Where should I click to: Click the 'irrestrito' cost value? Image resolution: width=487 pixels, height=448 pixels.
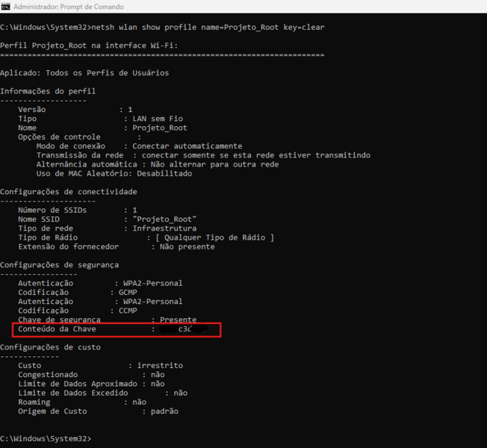160,365
